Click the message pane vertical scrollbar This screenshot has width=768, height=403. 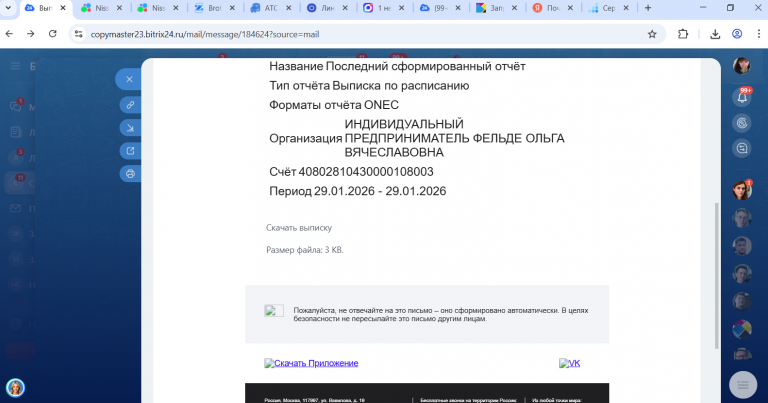coord(717,275)
